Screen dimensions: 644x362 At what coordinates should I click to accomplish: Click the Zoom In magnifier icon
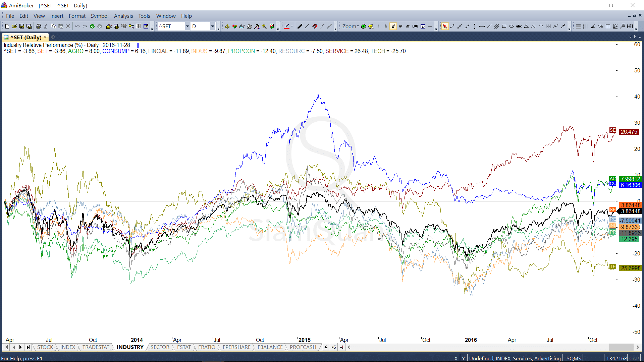363,26
